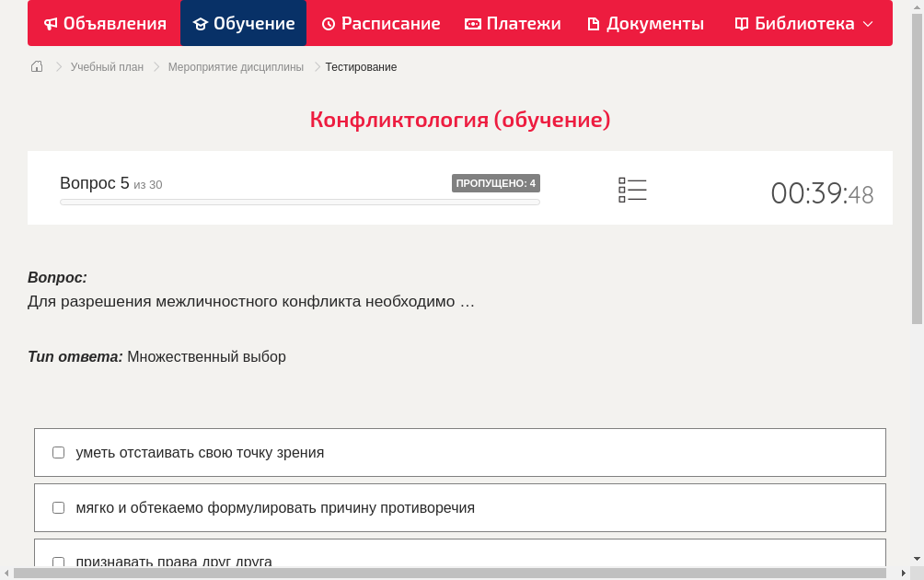Click the document icon on Документы
The height and width of the screenshot is (580, 924).
pyautogui.click(x=594, y=23)
